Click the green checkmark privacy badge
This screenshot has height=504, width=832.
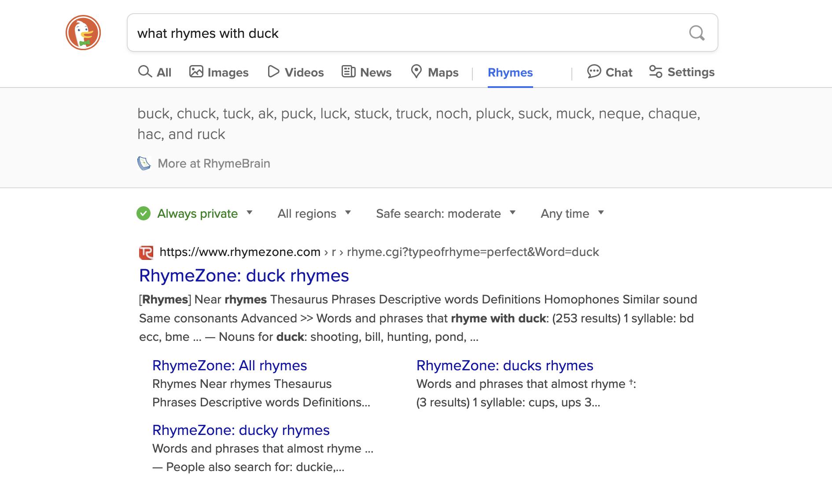[143, 214]
